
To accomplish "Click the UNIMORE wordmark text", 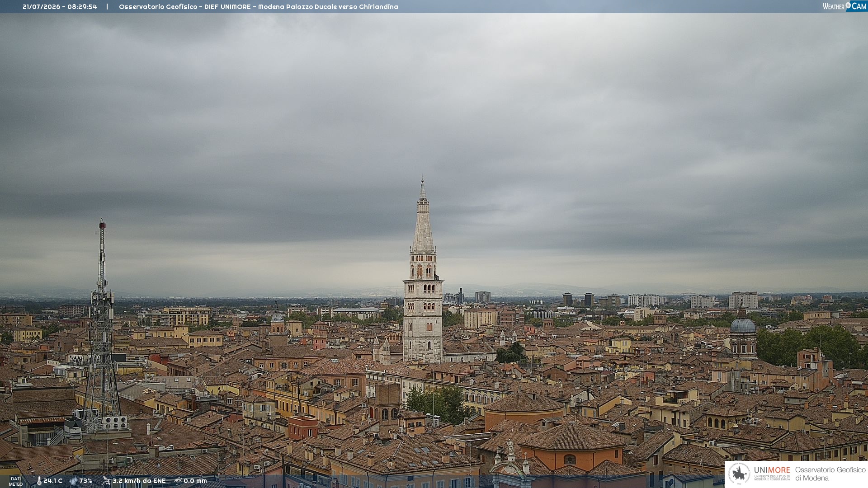I will pos(772,470).
